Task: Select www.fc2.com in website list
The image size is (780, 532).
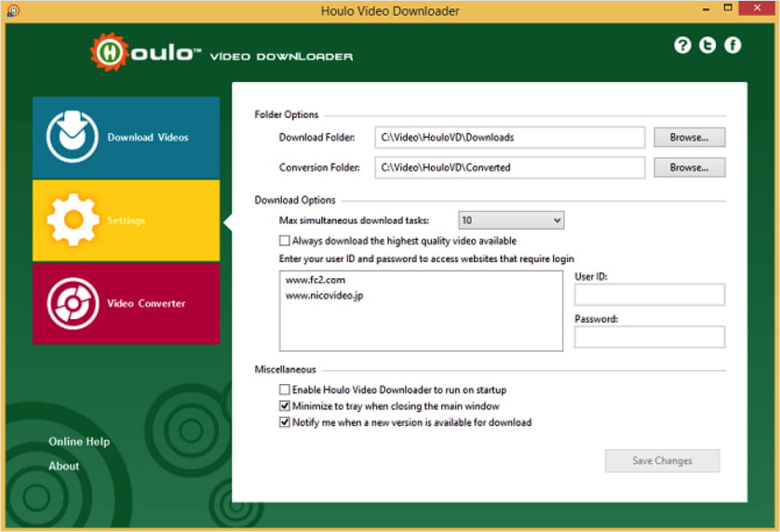Action: click(x=316, y=280)
